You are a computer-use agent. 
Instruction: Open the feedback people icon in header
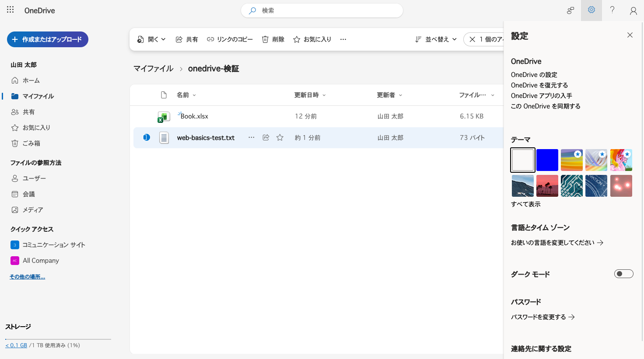[x=570, y=10]
